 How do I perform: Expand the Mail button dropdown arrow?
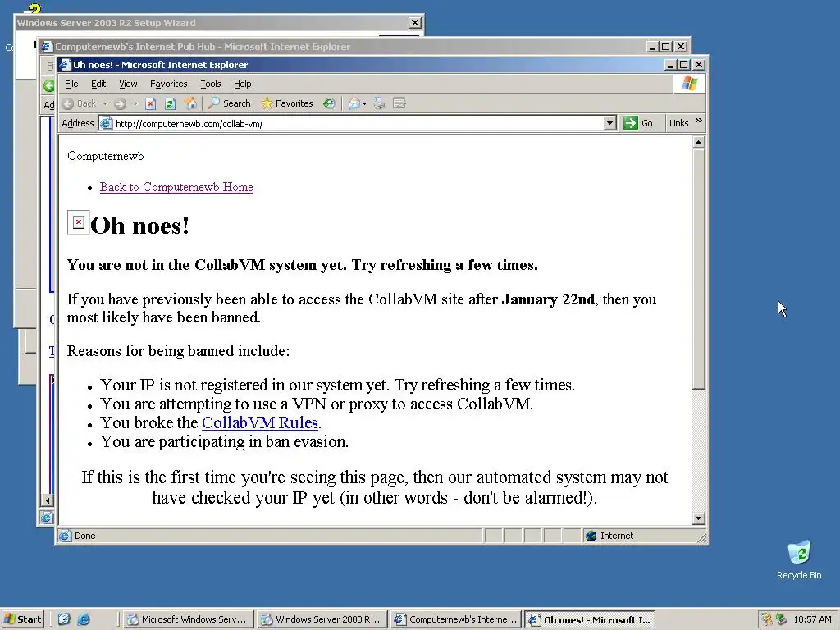pos(365,103)
